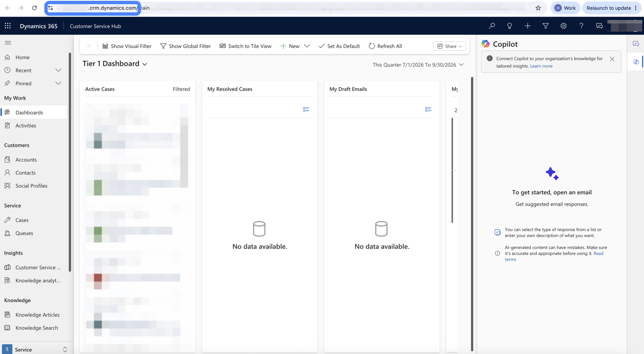
Task: Click the site map scrollbar
Action: point(70,162)
